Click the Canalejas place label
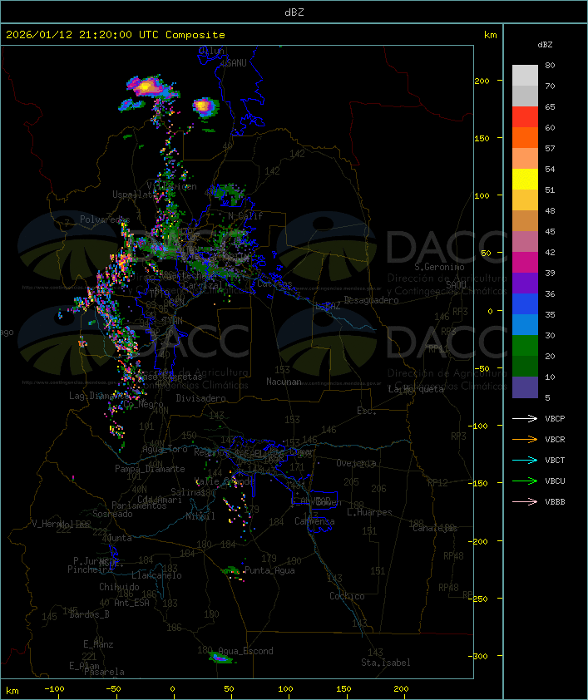 click(x=435, y=528)
